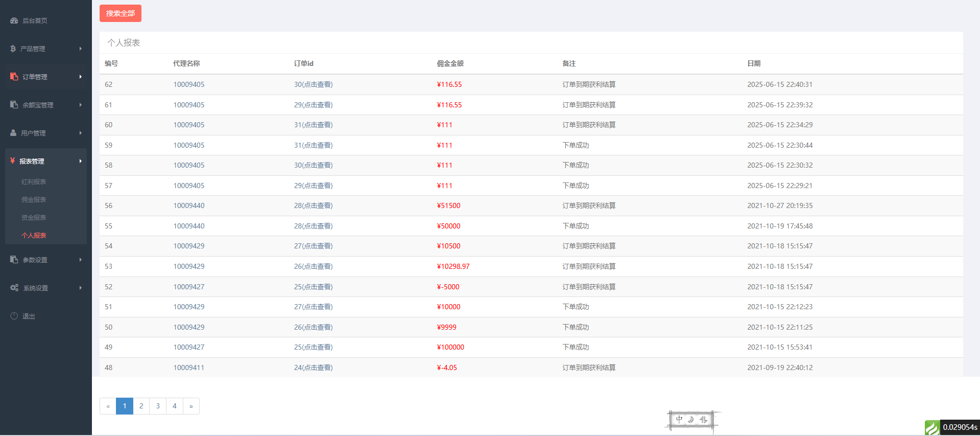Screen dimensions: 980x436
Task: Open 后台首页 in the sidebar
Action: (x=35, y=20)
